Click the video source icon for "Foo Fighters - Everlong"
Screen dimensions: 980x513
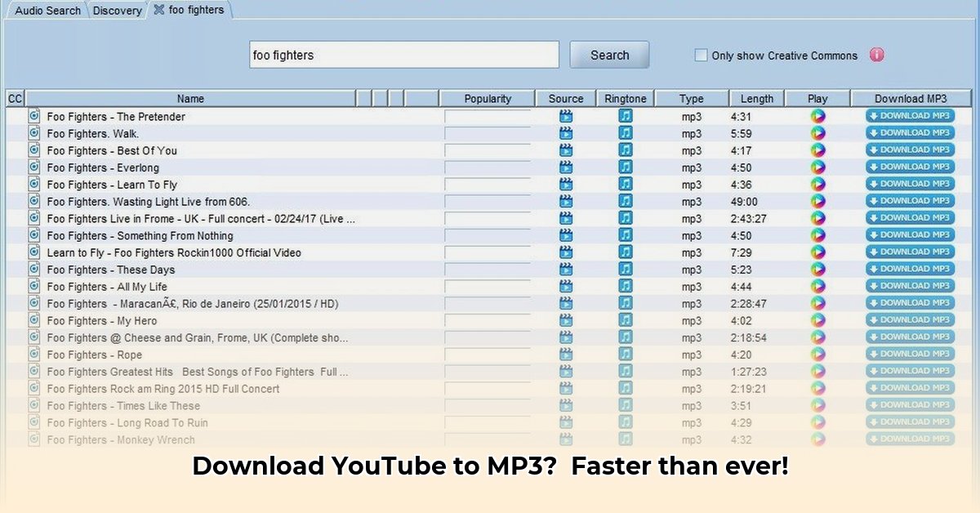tap(565, 167)
